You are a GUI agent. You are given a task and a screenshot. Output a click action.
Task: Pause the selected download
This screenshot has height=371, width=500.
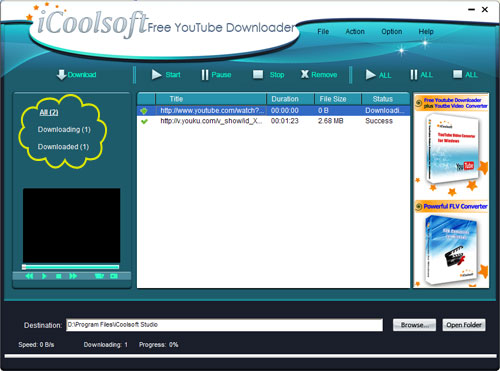[216, 75]
